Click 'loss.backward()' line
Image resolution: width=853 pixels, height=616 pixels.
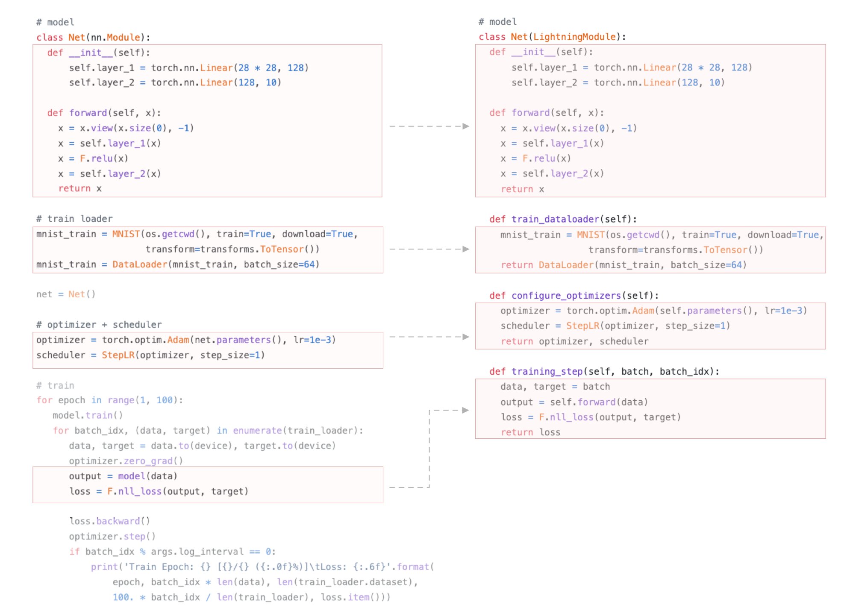click(109, 521)
